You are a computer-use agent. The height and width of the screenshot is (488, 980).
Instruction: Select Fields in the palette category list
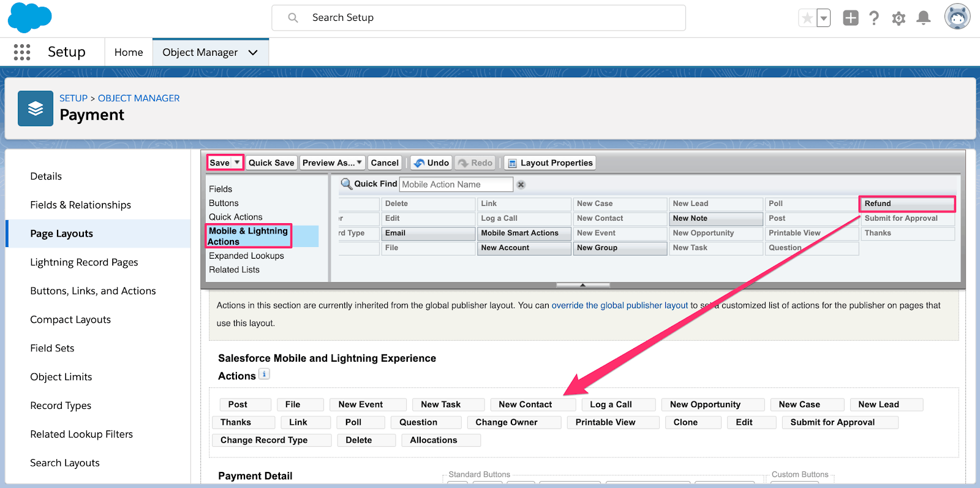coord(221,189)
